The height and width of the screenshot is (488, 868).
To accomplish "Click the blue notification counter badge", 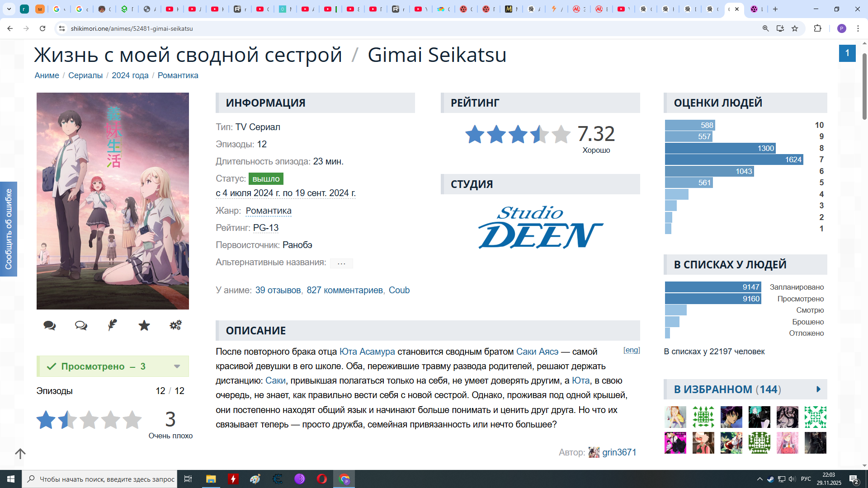I will [x=847, y=53].
